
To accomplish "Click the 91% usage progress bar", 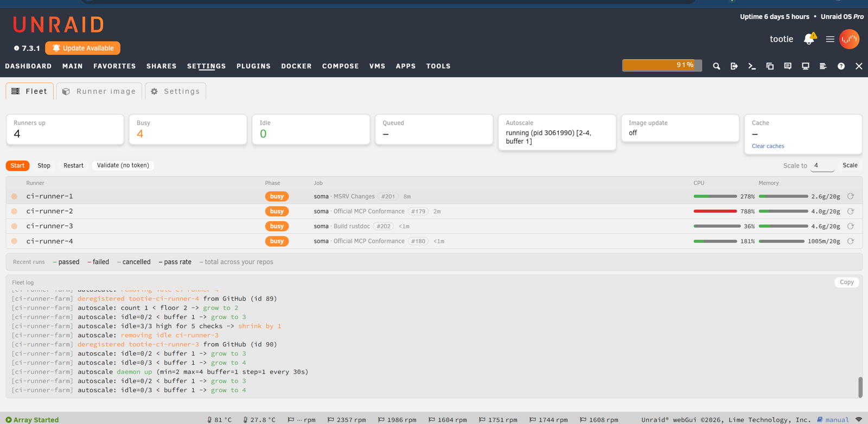I will coord(662,65).
